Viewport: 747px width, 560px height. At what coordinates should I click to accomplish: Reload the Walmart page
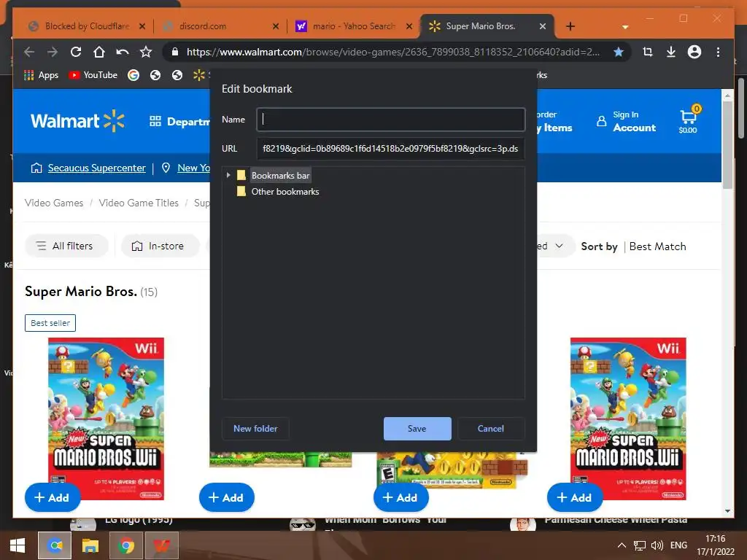point(76,52)
